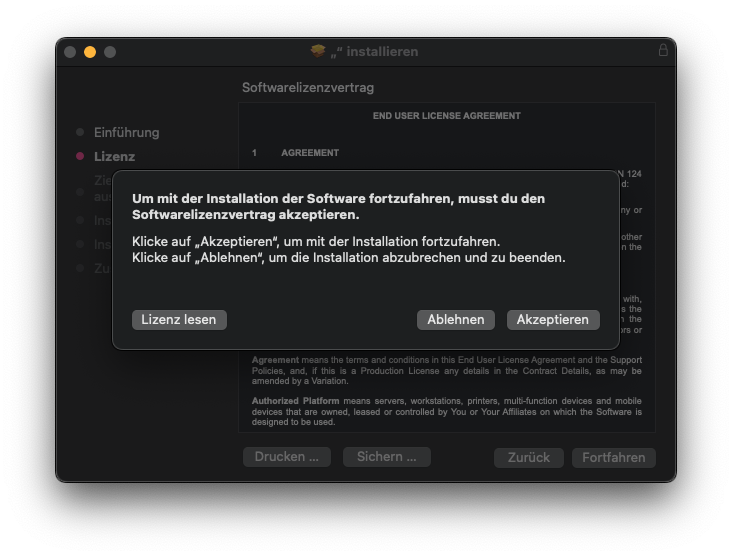
Task: Go back with the Zurück button
Action: click(x=528, y=458)
